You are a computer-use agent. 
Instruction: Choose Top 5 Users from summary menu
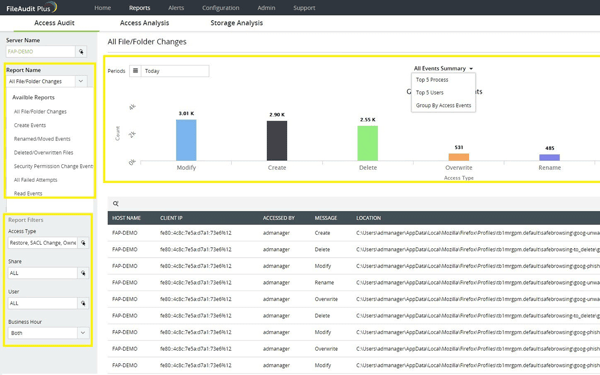pyautogui.click(x=429, y=93)
